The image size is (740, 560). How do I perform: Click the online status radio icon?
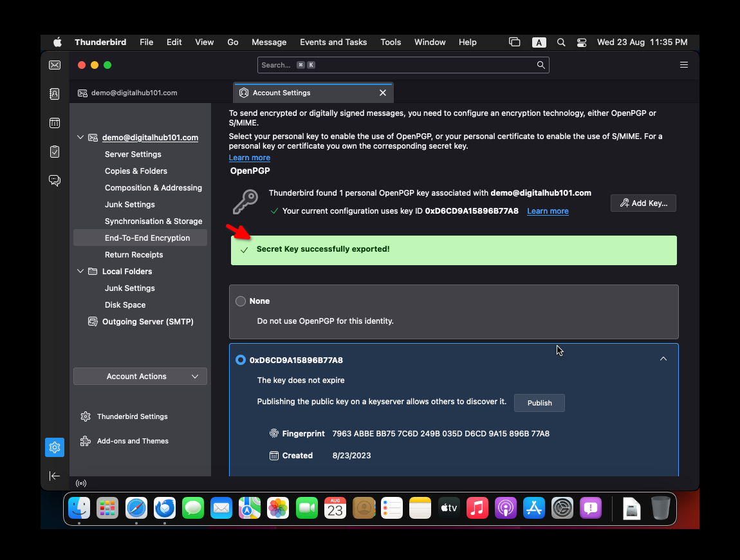coord(81,483)
